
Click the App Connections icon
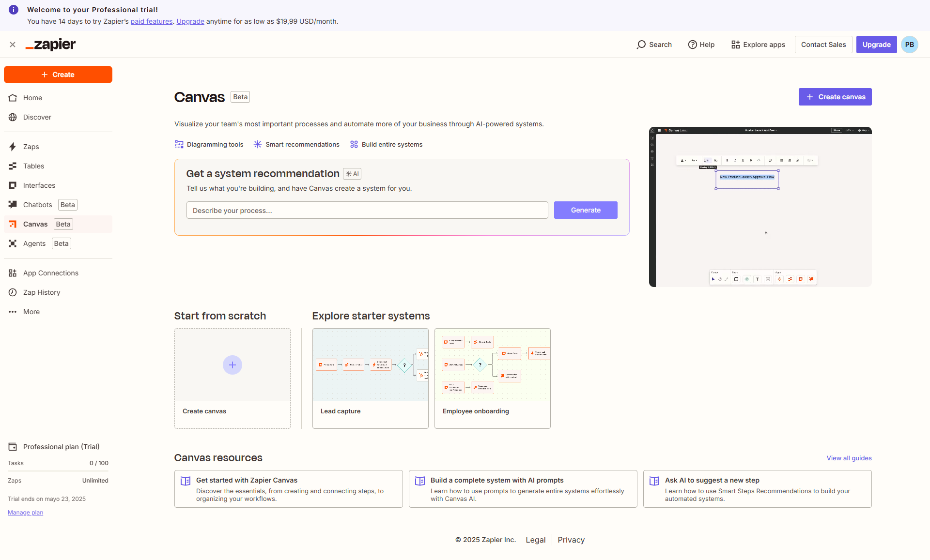pyautogui.click(x=13, y=273)
